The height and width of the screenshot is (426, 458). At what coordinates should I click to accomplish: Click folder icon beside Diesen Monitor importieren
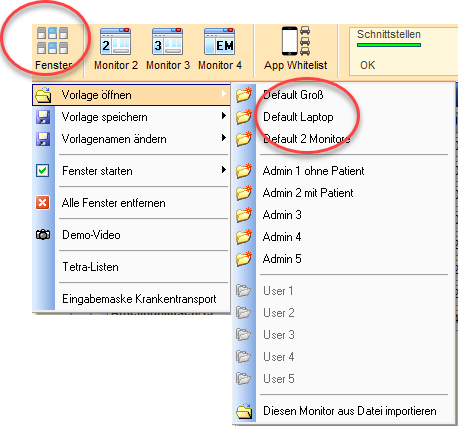244,411
